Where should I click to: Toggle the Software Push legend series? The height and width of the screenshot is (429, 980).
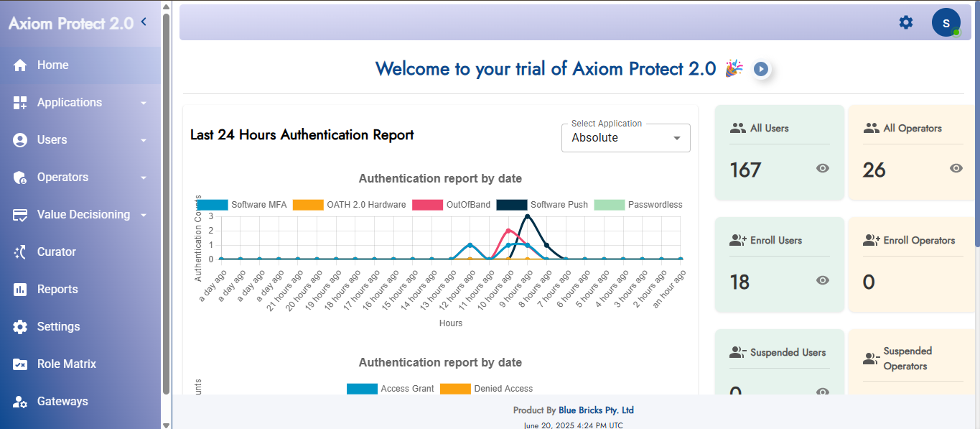[542, 205]
